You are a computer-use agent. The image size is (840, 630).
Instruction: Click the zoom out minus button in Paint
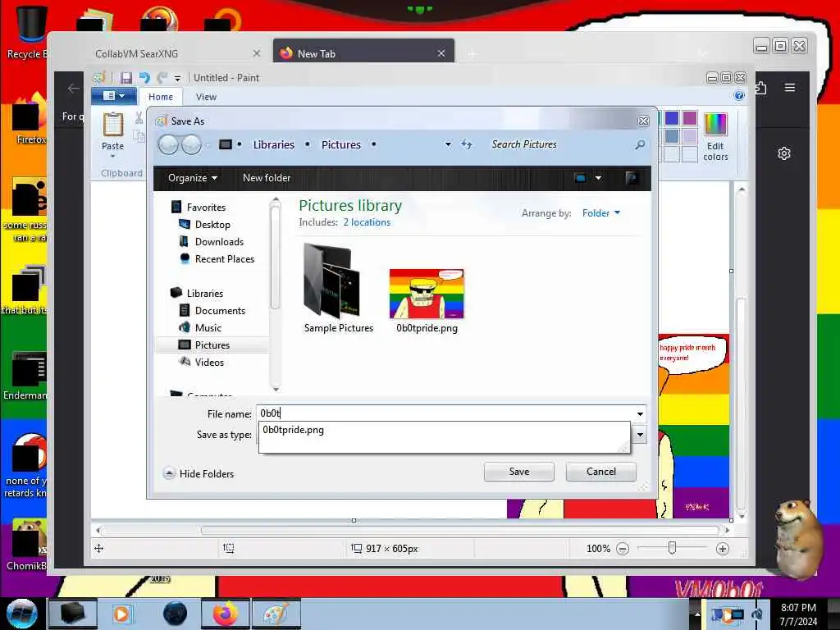point(623,549)
